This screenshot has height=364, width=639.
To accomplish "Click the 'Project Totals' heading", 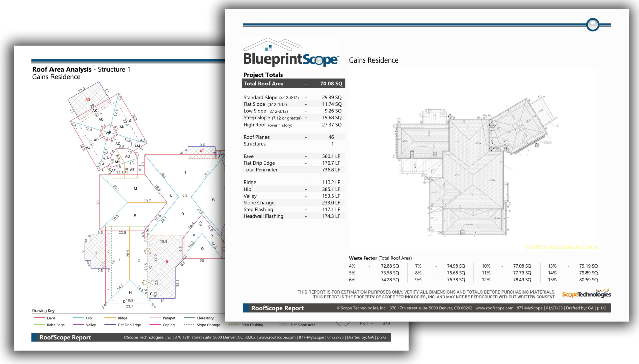I will pyautogui.click(x=263, y=75).
